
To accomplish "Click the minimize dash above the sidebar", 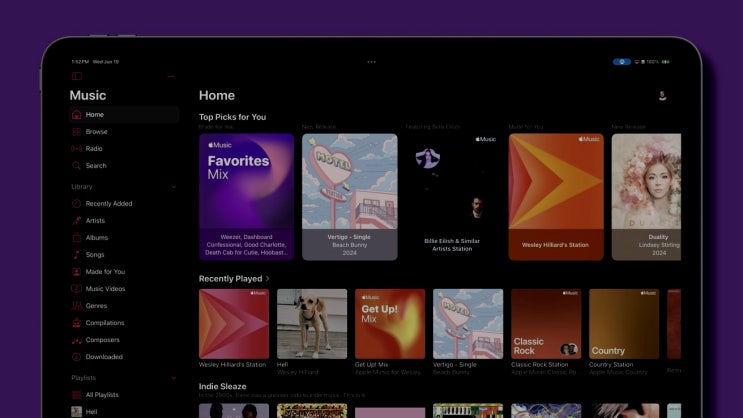I will click(171, 76).
